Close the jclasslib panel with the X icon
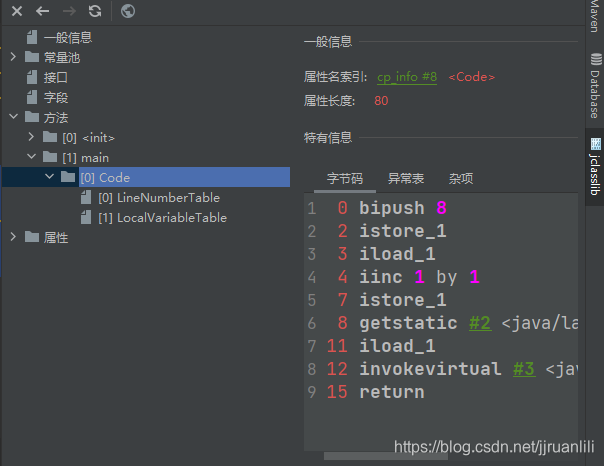The height and width of the screenshot is (466, 604). point(17,11)
